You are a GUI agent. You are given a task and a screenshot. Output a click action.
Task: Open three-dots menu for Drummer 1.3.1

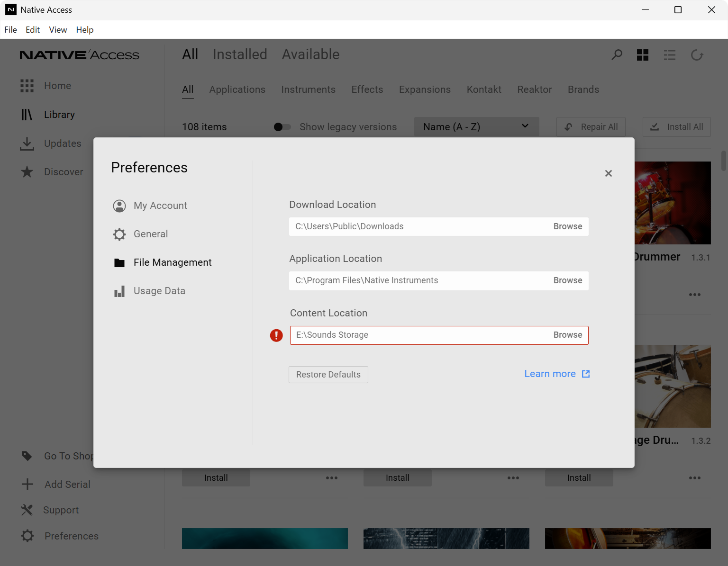tap(695, 295)
